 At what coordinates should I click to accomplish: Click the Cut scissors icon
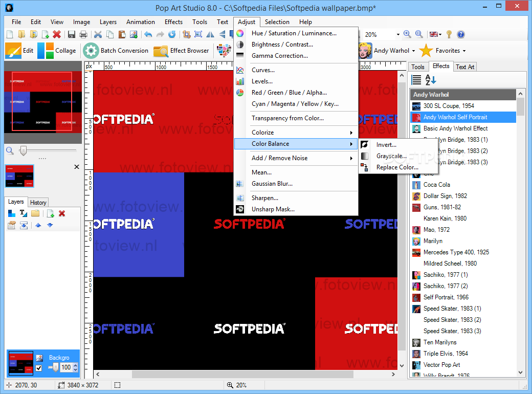tap(98, 34)
